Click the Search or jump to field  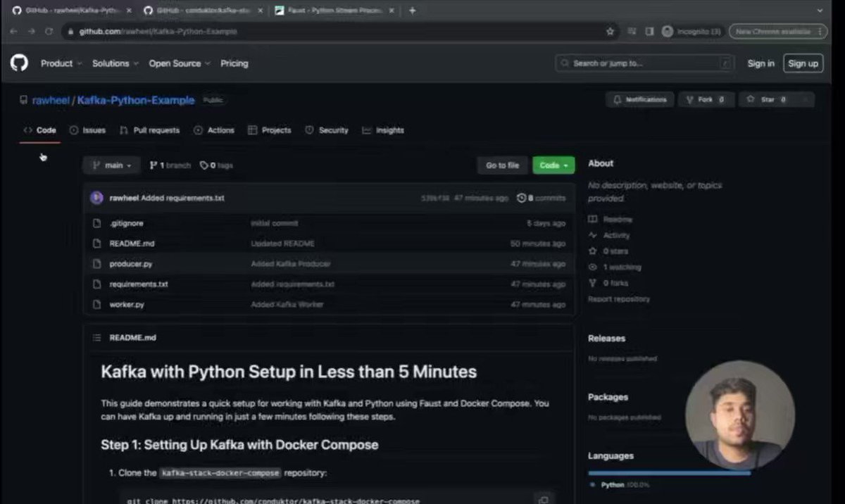click(x=644, y=63)
